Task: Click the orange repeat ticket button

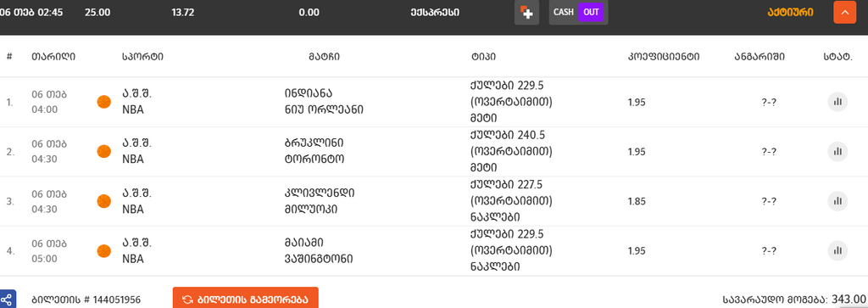Action: coord(245,300)
